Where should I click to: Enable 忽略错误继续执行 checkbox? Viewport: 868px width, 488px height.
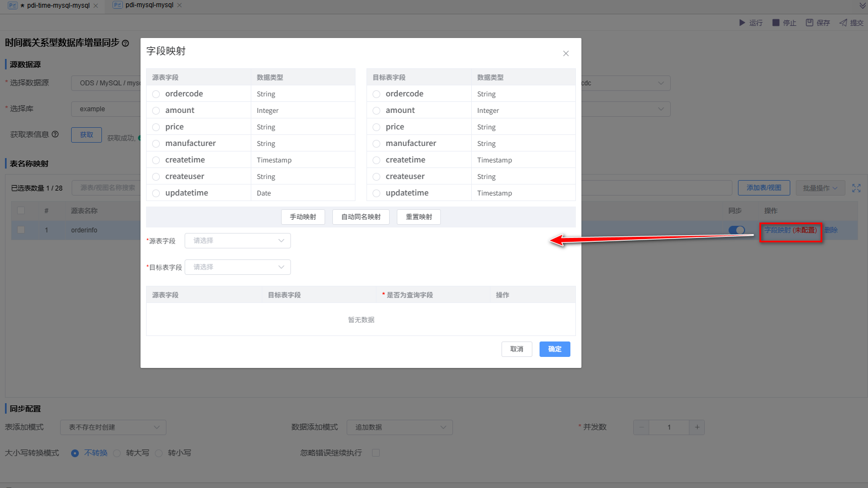coord(376,453)
